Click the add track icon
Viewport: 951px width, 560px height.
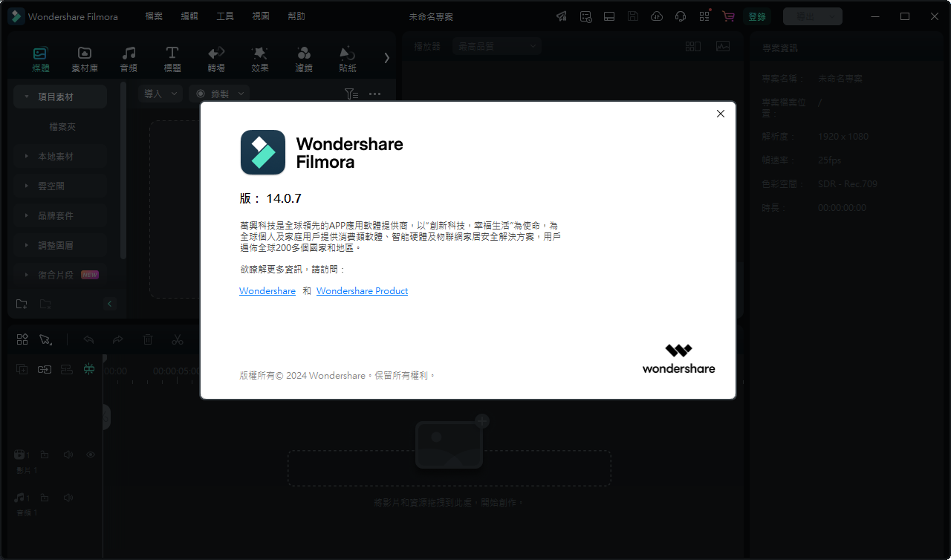click(22, 369)
